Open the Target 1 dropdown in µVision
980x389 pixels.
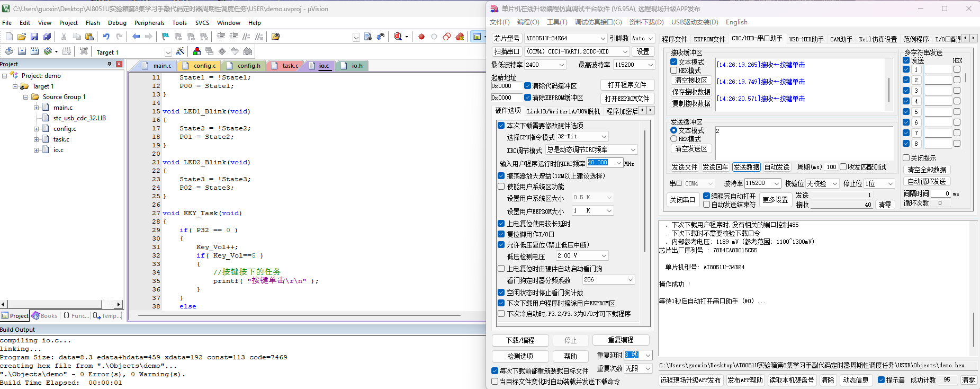pyautogui.click(x=168, y=52)
